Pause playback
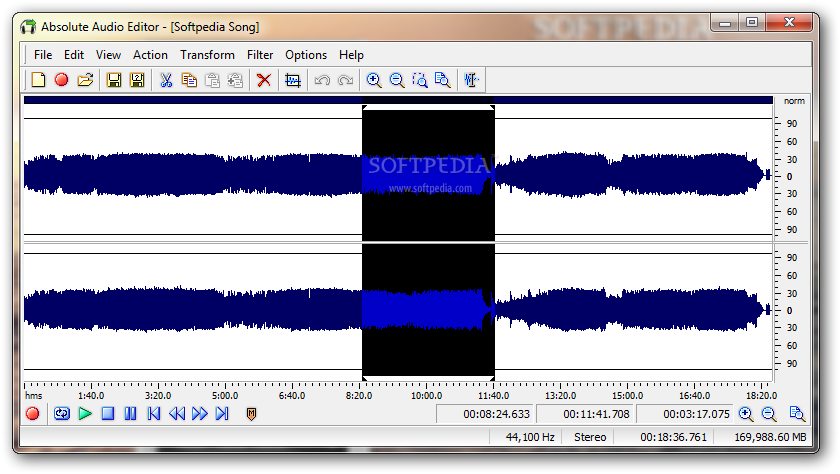Image resolution: width=840 pixels, height=474 pixels. point(130,413)
